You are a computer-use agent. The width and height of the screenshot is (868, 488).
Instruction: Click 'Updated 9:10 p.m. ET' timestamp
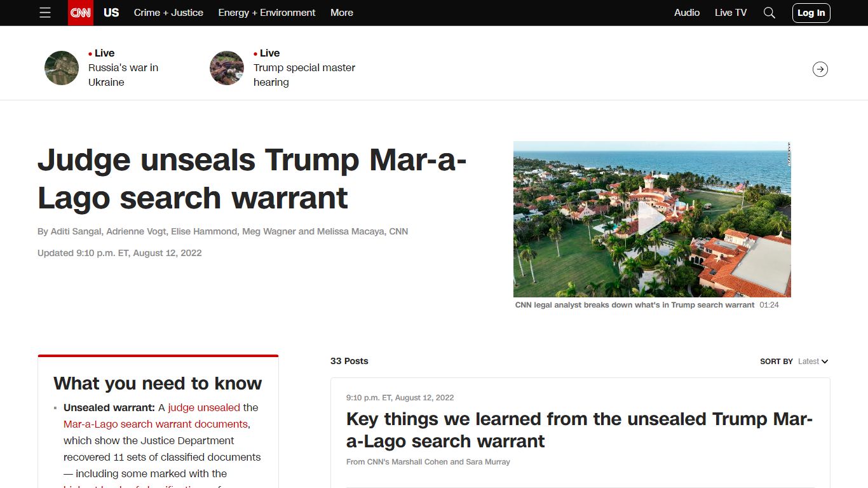119,253
